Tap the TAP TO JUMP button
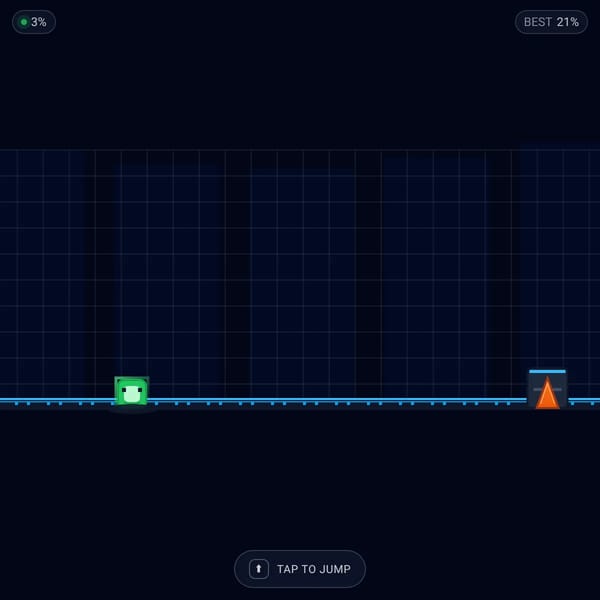The height and width of the screenshot is (600, 600). [x=300, y=569]
